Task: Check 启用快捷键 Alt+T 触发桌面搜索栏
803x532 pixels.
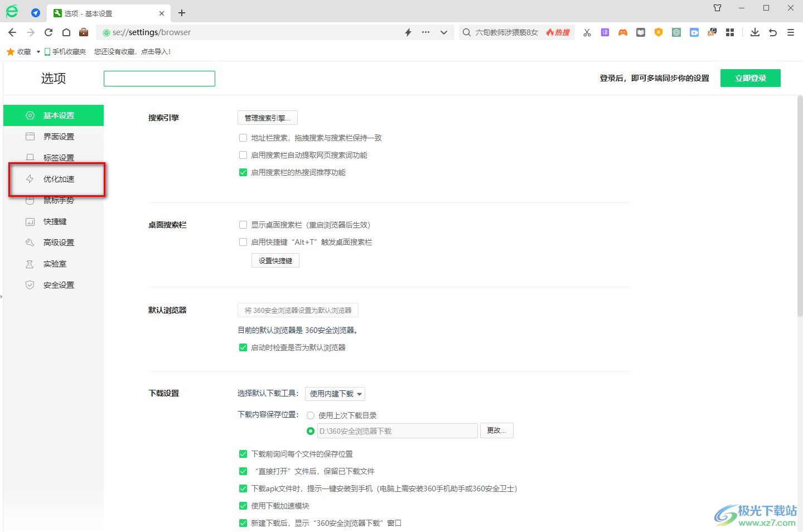Action: (x=243, y=242)
